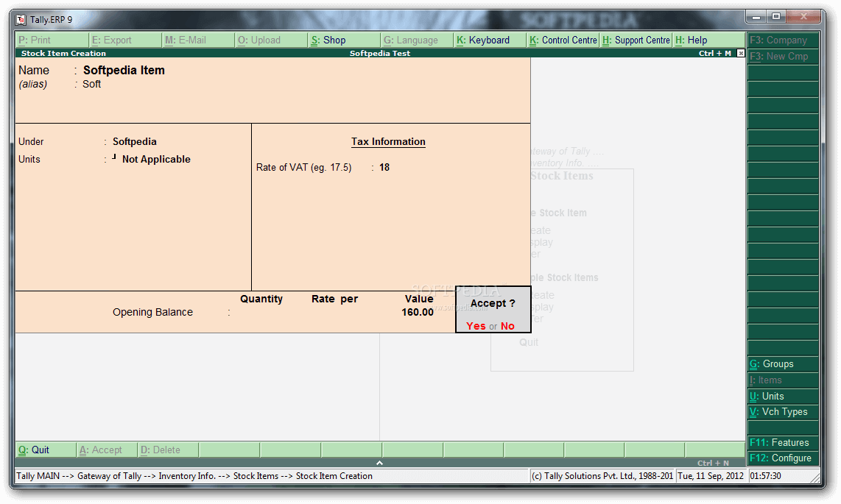The image size is (841, 504).
Task: Reject the entry by clicking No
Action: [507, 326]
